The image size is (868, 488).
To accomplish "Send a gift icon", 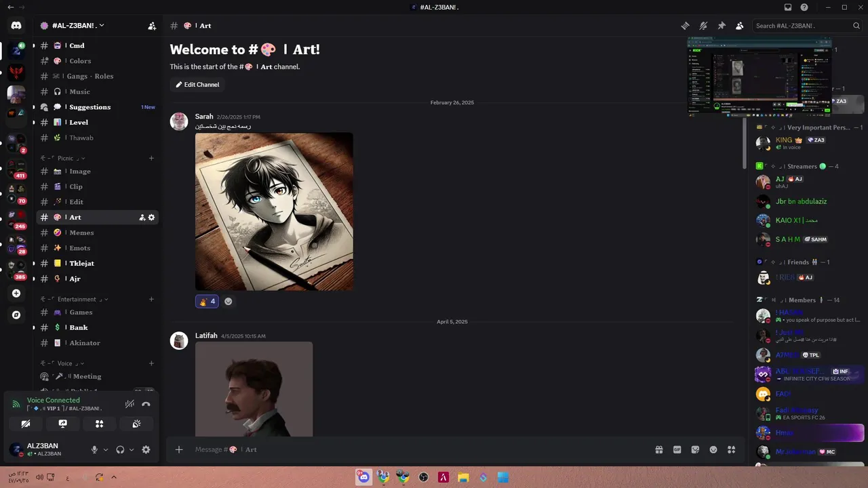I will click(658, 449).
